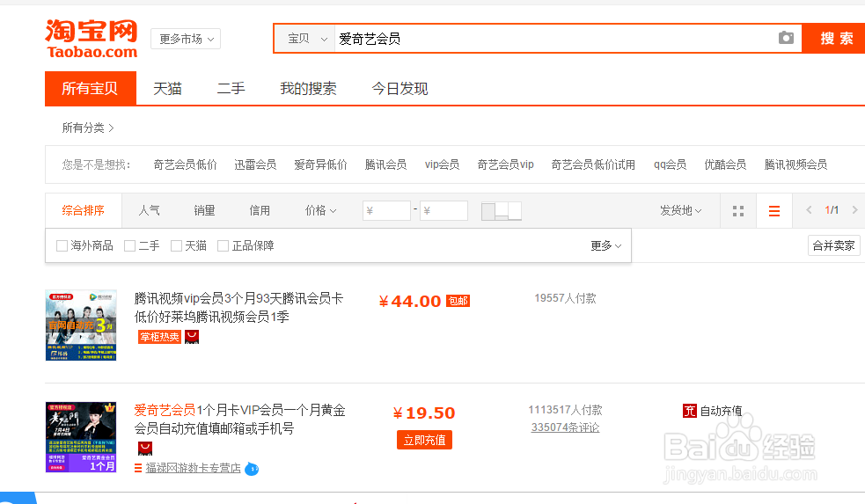Image resolution: width=865 pixels, height=504 pixels.
Task: Click the blue Wangwang chat icon
Action: 252,469
